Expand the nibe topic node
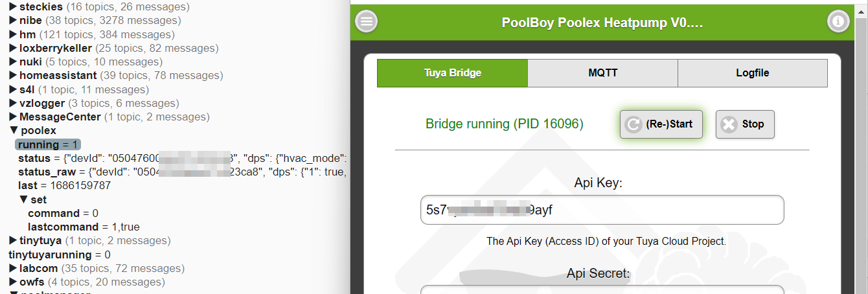 [x=13, y=21]
